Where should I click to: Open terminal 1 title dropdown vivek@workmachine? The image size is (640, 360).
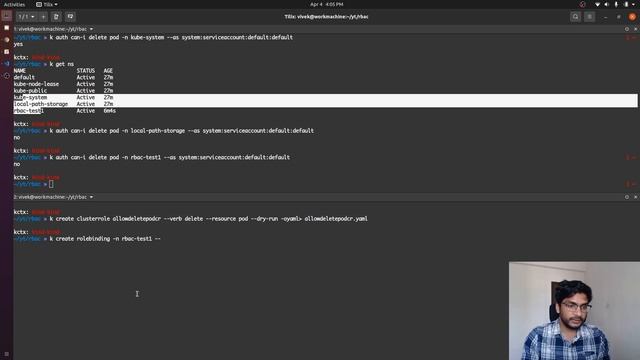pyautogui.click(x=53, y=29)
